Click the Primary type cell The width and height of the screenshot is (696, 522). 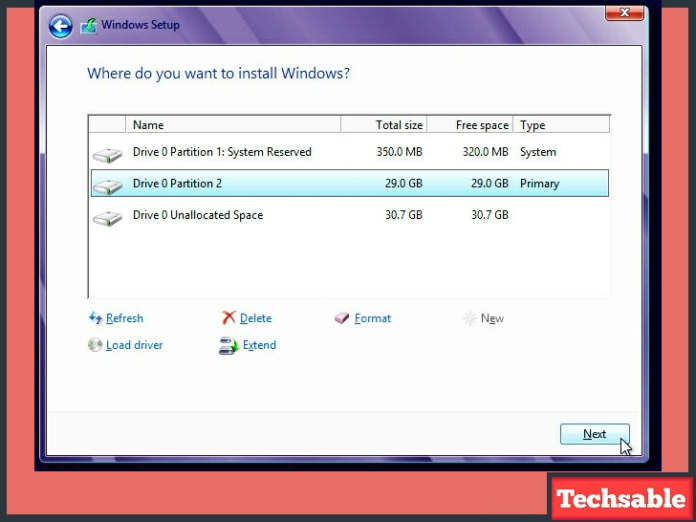pos(539,183)
